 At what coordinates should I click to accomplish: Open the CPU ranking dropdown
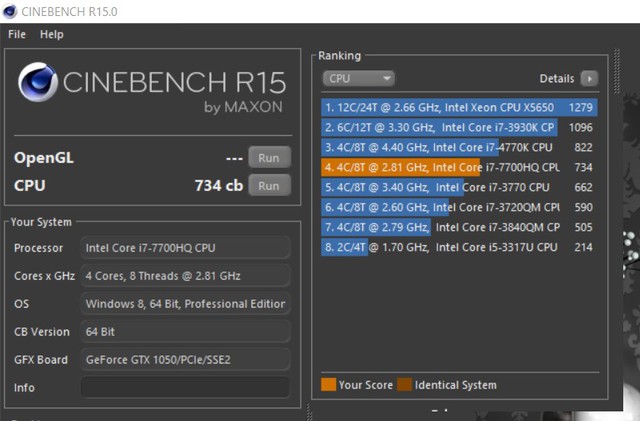point(358,78)
